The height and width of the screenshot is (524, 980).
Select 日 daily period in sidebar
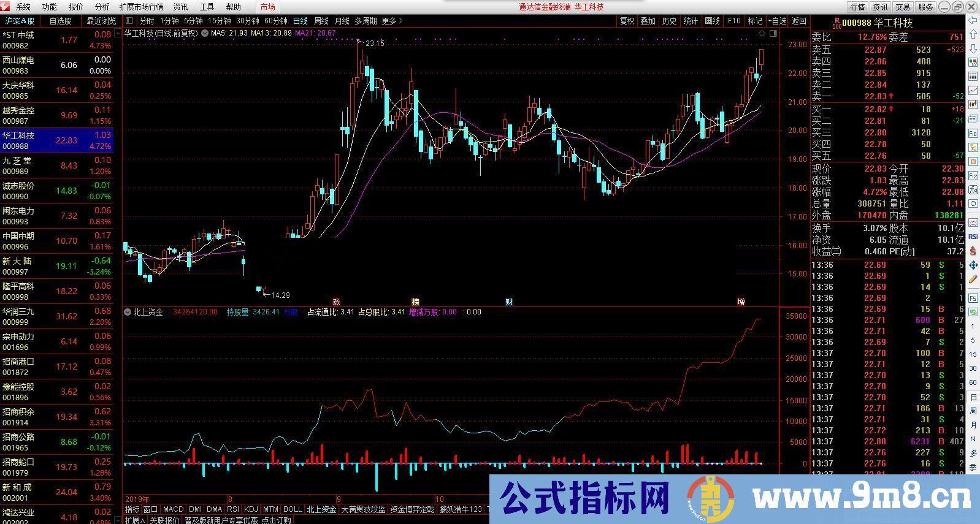973,397
